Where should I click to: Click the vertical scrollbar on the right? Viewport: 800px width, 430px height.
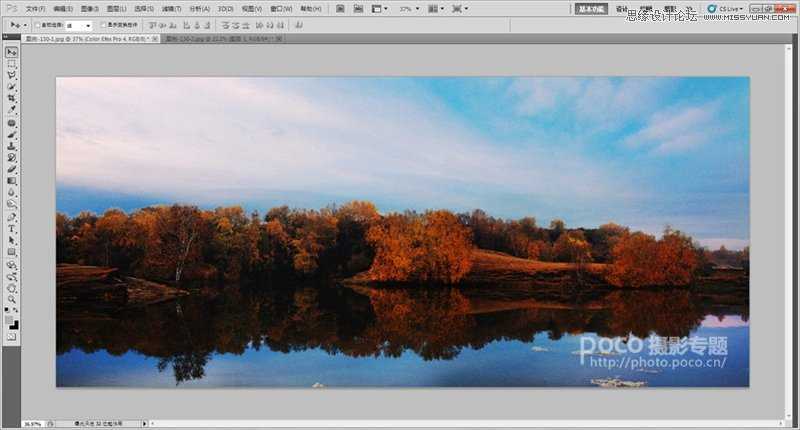click(x=788, y=232)
